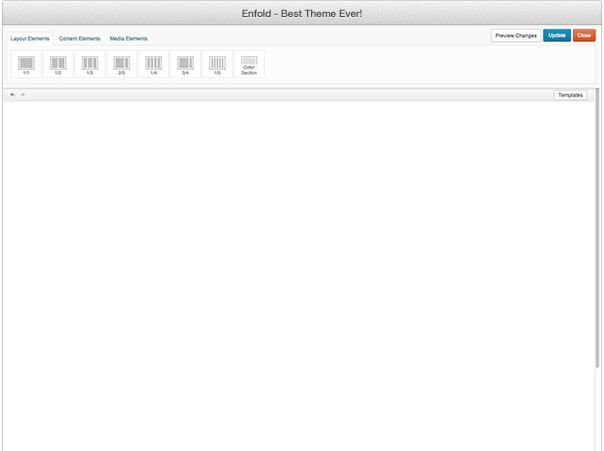Viewport: 604px width, 451px height.
Task: Open the Content Elements tab
Action: pos(80,39)
